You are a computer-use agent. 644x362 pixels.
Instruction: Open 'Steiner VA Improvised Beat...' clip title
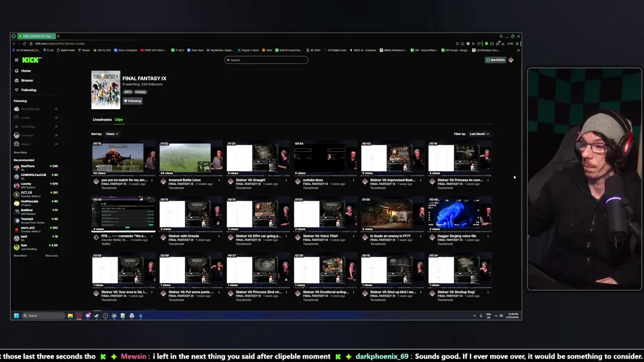[x=392, y=180]
